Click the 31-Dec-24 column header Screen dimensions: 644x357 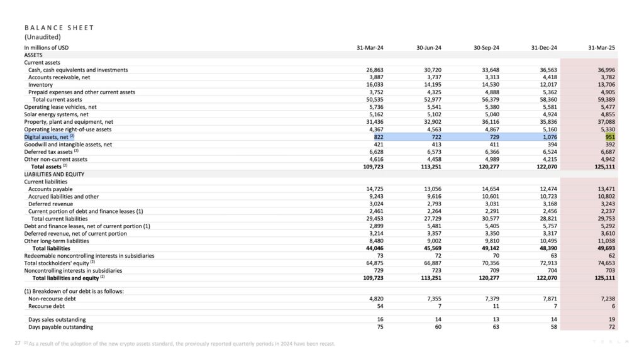[x=544, y=48]
